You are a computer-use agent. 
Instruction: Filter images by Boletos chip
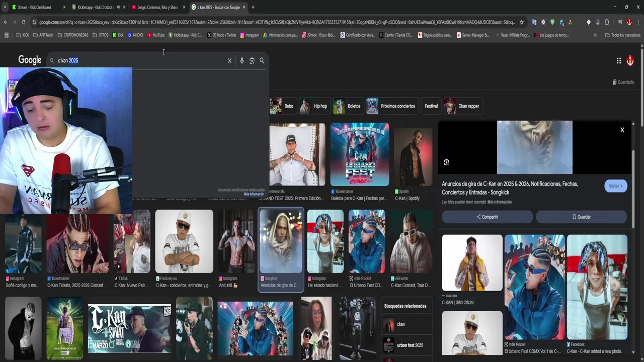pyautogui.click(x=348, y=106)
